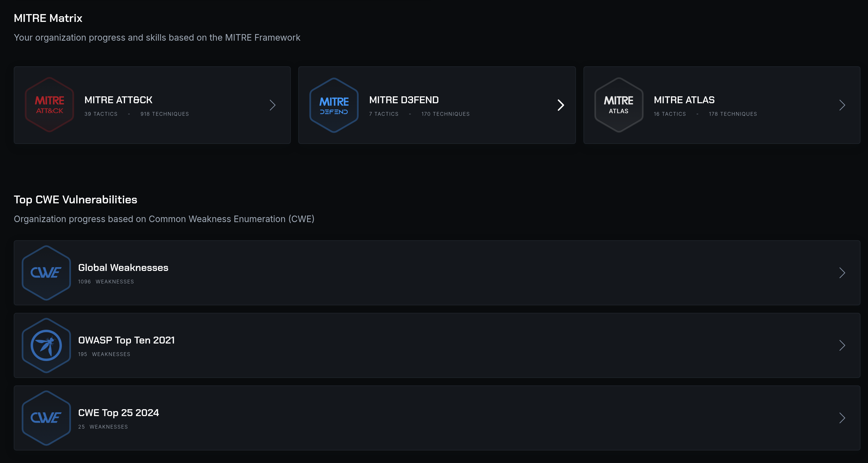Screen dimensions: 868x463
Task: Click the Global Weaknesses CWE hexagon icon
Action: pyautogui.click(x=46, y=273)
